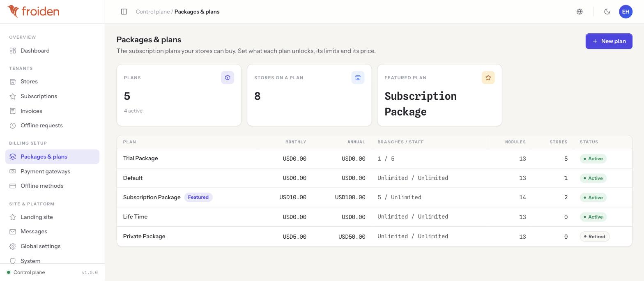Click the Subscriptions star icon

coord(13,97)
